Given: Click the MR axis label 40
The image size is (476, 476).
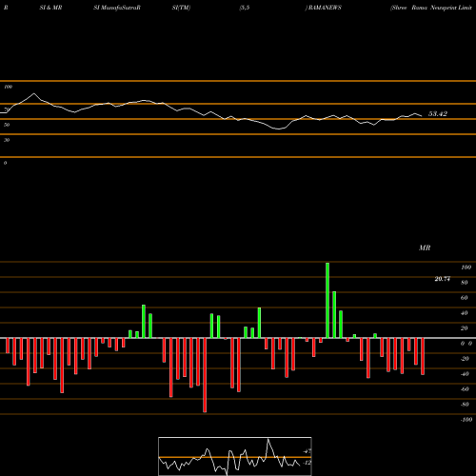Looking at the screenshot, I should [x=465, y=313].
